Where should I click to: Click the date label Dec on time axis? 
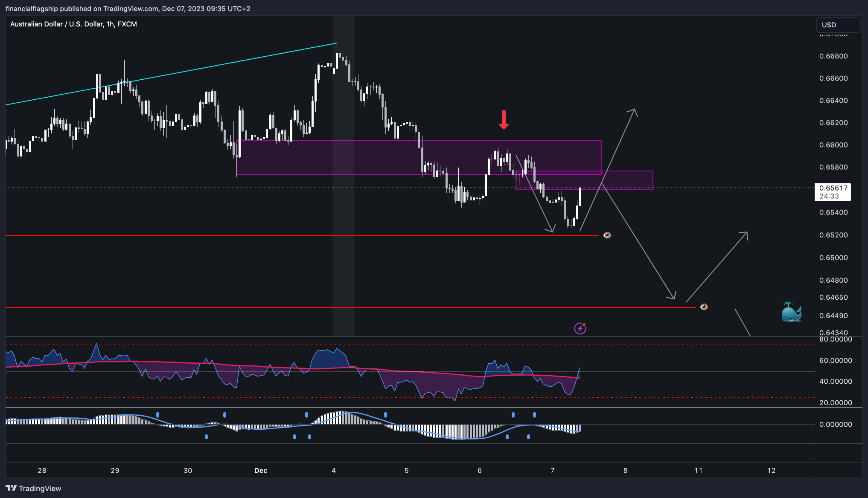[261, 470]
